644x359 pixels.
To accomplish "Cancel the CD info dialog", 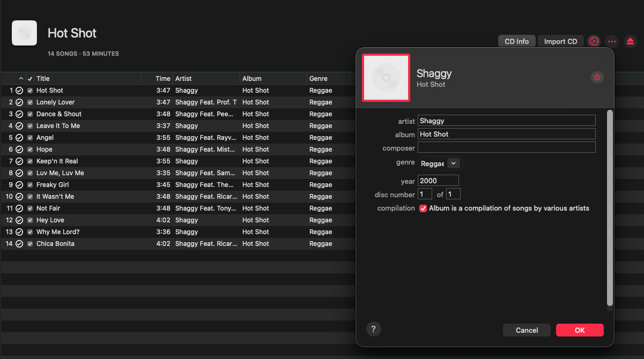I will click(x=527, y=330).
